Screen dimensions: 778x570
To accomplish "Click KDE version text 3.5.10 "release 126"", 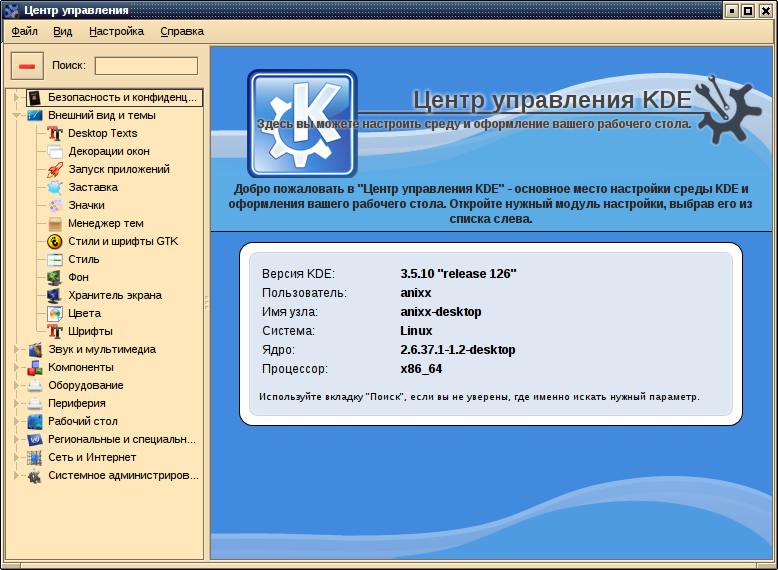I will point(458,274).
